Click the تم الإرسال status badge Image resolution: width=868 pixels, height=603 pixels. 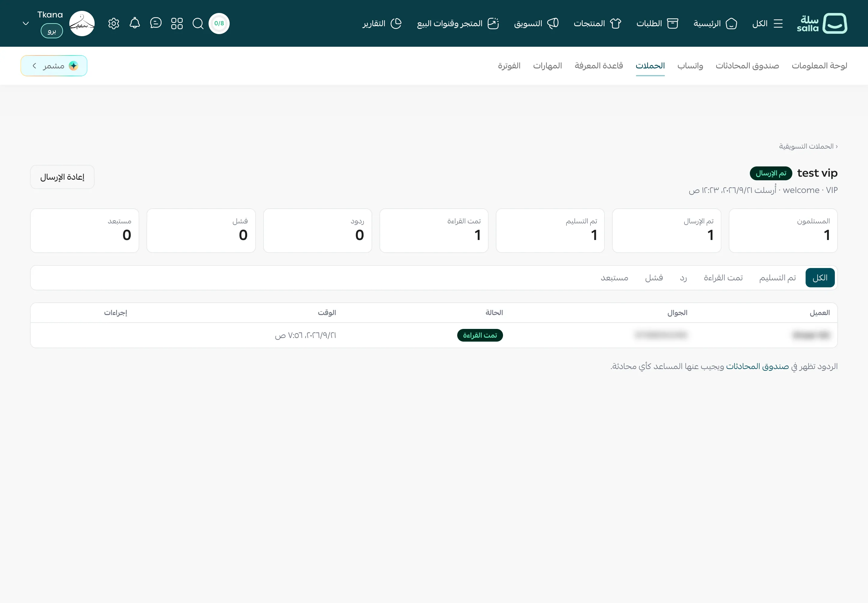coord(771,173)
